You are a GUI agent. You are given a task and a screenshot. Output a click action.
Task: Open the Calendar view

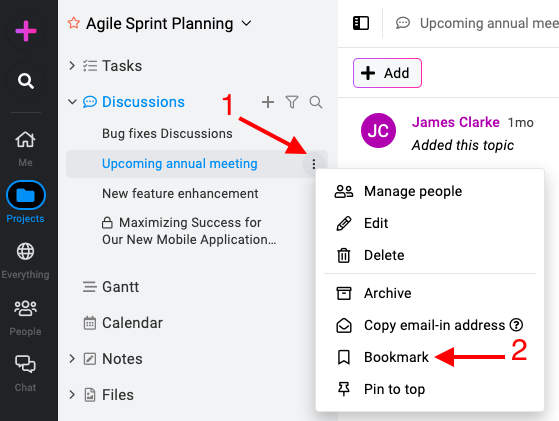(132, 323)
